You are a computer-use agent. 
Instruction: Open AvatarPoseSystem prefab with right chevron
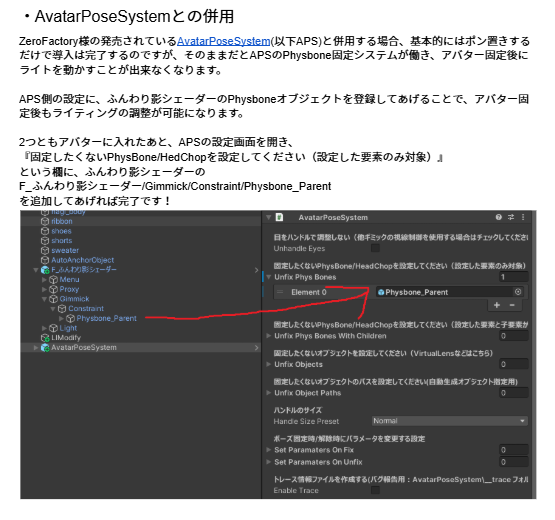click(x=256, y=348)
